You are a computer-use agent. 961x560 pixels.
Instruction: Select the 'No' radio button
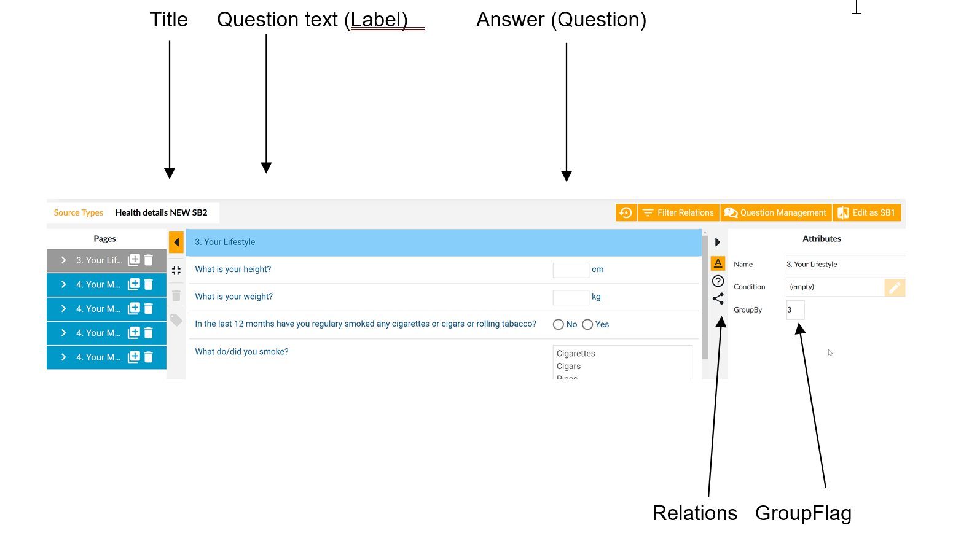point(559,324)
